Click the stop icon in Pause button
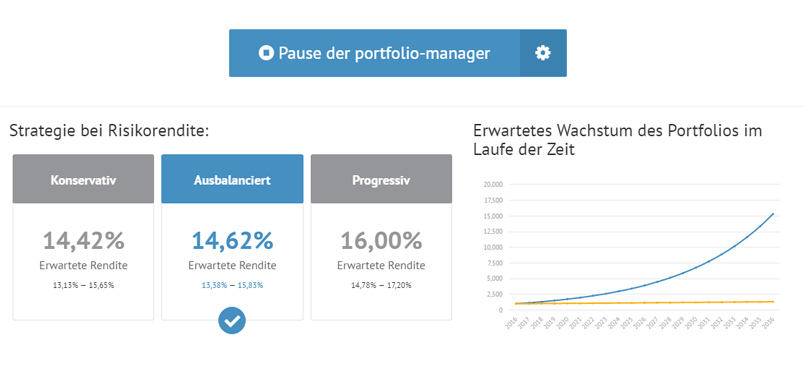This screenshot has height=383, width=804. (266, 53)
